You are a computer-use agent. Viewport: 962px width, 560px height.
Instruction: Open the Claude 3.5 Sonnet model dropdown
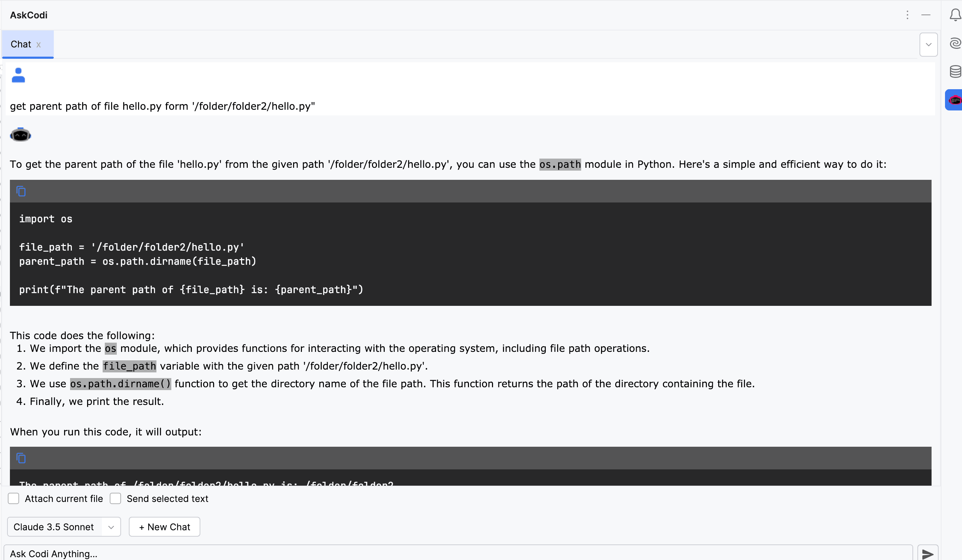tap(64, 527)
